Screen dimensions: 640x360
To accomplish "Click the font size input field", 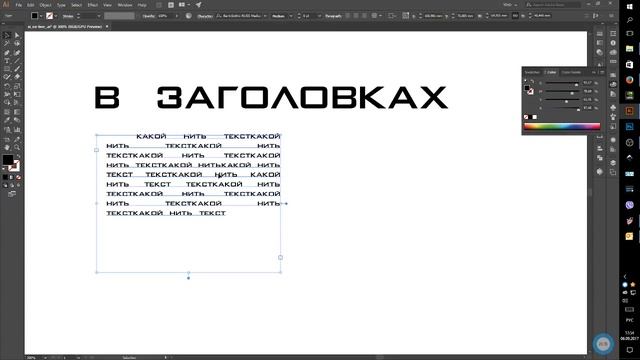I will point(309,16).
